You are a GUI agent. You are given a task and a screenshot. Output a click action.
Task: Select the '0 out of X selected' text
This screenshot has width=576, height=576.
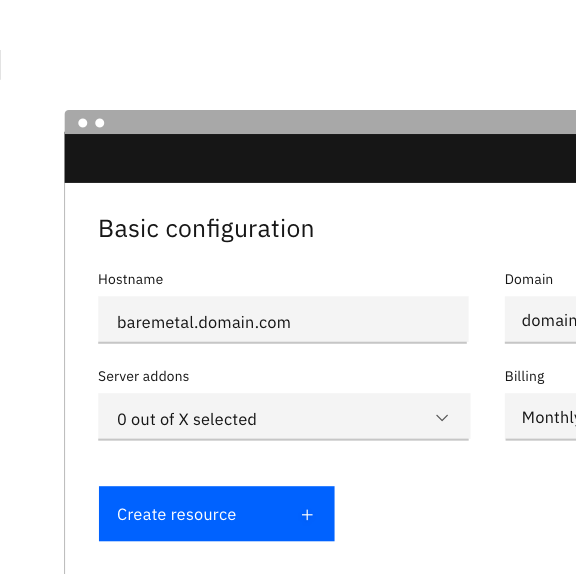187,420
